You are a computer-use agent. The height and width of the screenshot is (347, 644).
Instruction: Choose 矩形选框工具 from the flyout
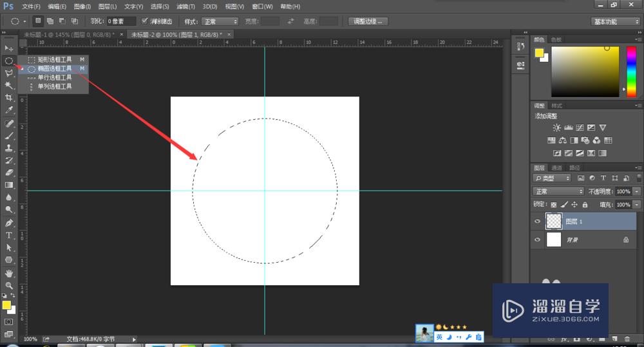[x=54, y=59]
